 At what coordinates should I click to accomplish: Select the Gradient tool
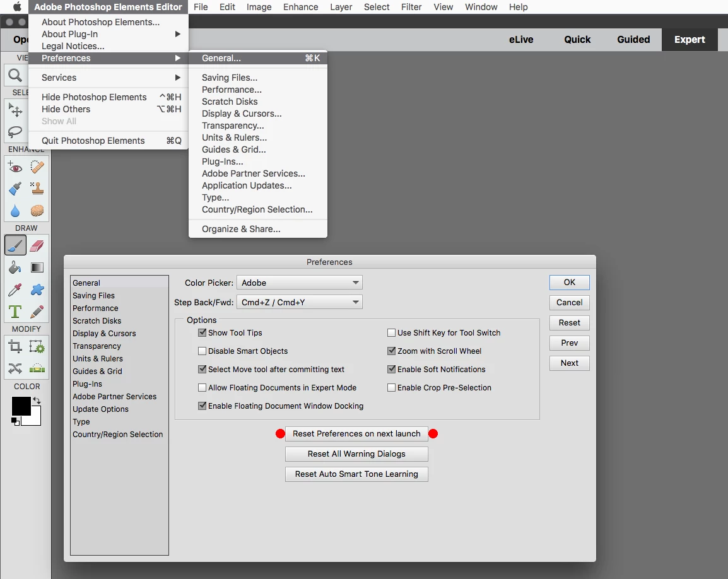click(37, 267)
